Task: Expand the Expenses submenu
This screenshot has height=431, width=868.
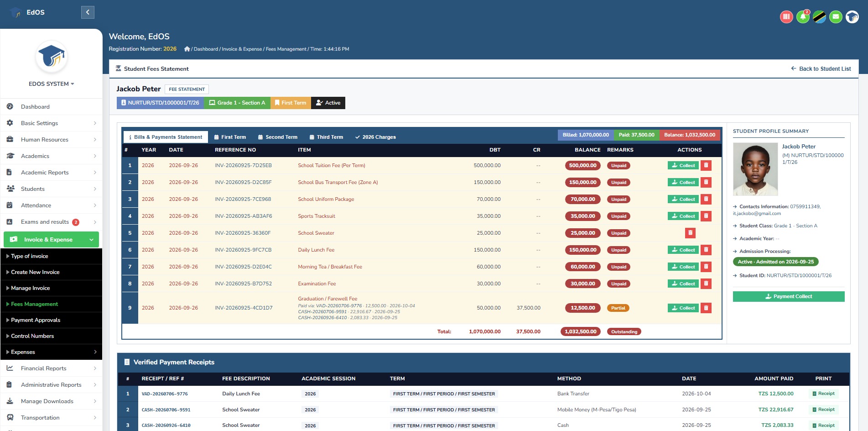Action: coord(51,352)
